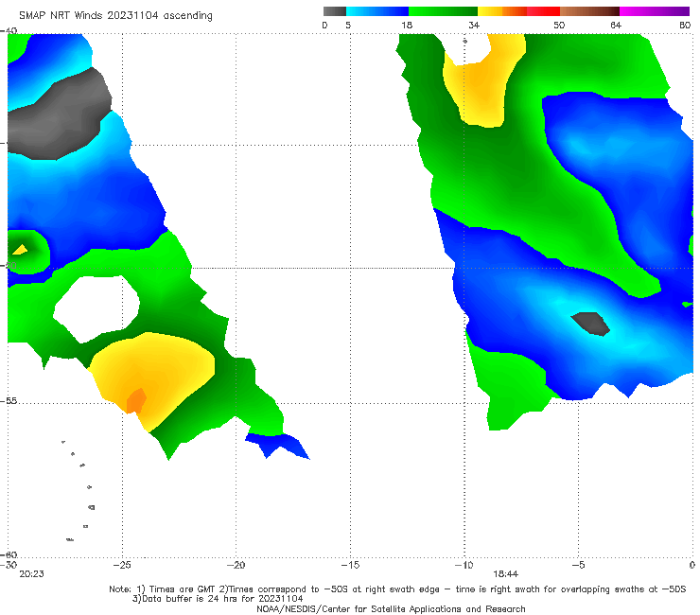Click the NOAA/NESDIS credit line

[391, 608]
